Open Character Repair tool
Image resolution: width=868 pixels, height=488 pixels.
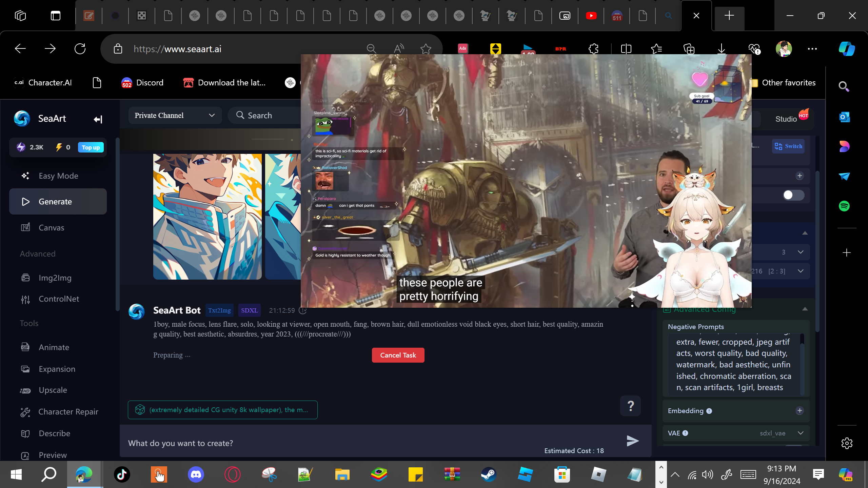[x=58, y=412]
